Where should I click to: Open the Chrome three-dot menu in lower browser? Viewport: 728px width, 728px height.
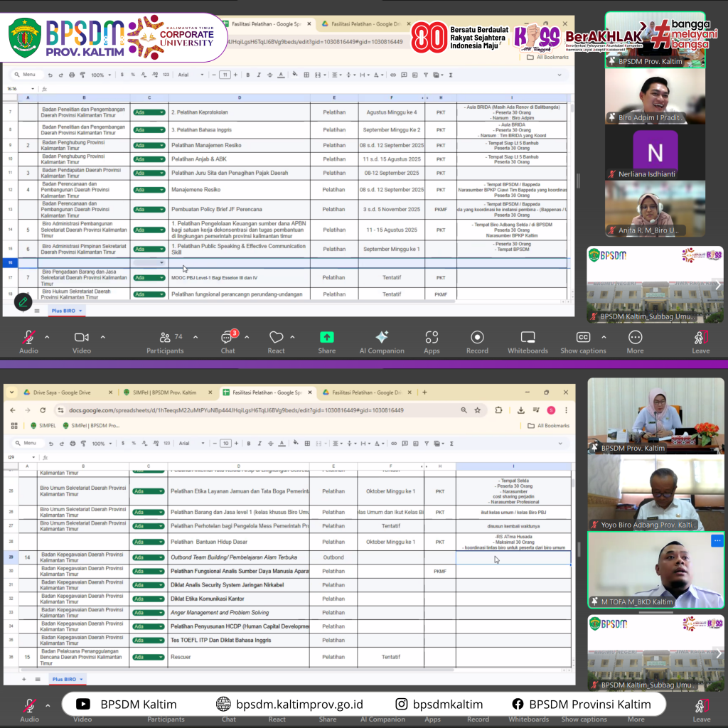click(x=566, y=410)
